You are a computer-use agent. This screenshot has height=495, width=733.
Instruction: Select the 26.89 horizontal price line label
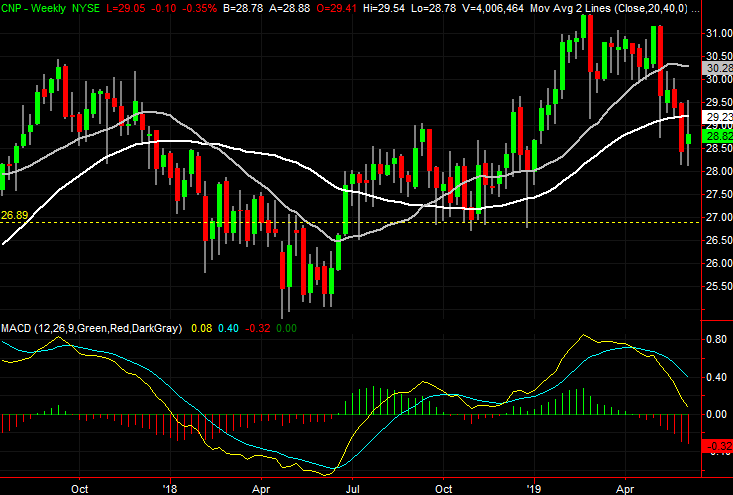tap(15, 215)
